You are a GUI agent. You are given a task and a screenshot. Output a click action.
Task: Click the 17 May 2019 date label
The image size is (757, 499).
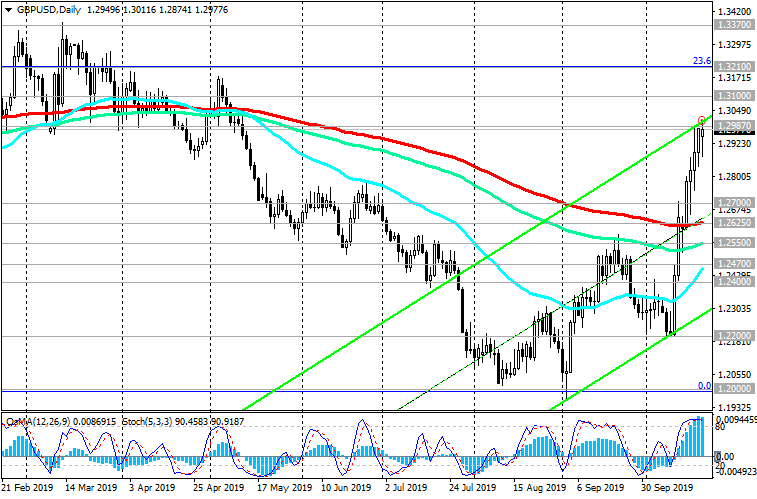point(284,487)
